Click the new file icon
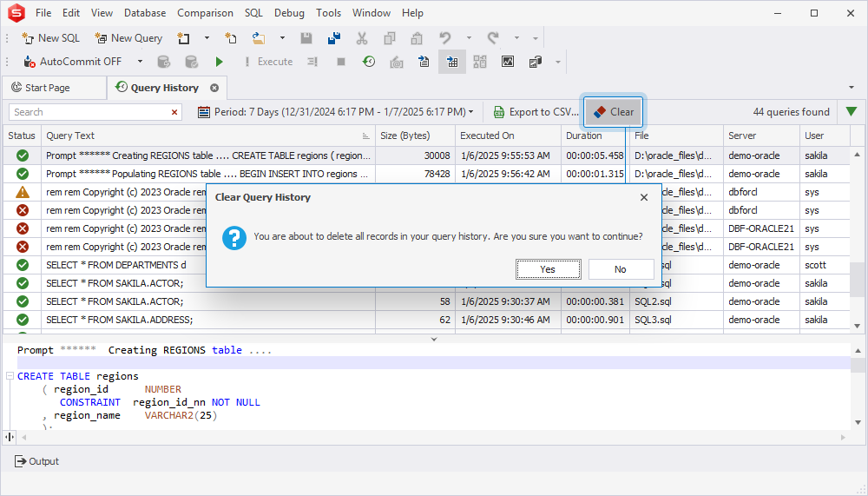 click(231, 38)
